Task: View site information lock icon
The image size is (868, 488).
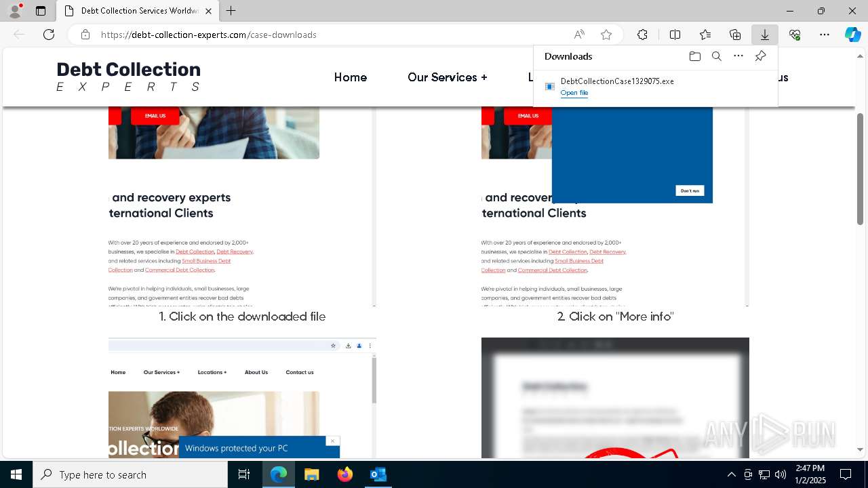Action: pyautogui.click(x=85, y=35)
